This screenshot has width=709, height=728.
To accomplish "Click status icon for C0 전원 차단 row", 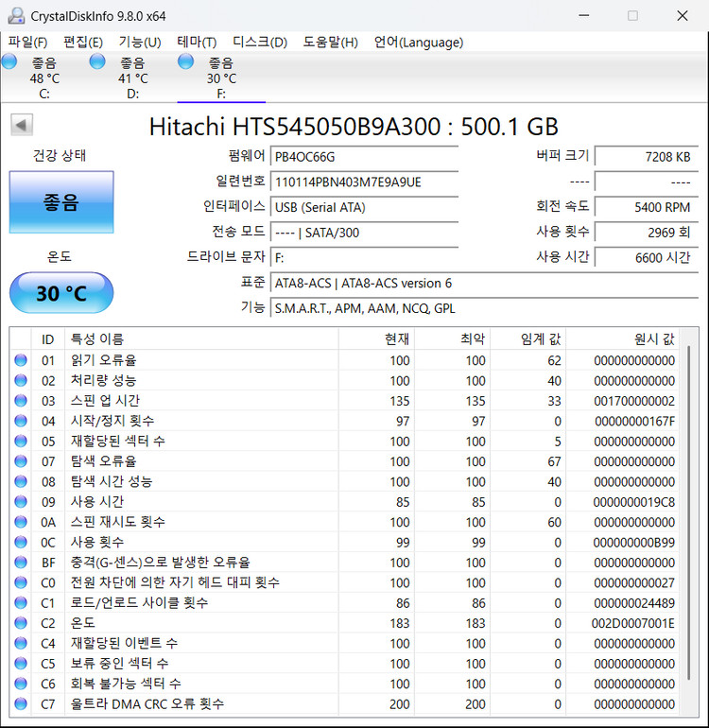I will point(21,582).
